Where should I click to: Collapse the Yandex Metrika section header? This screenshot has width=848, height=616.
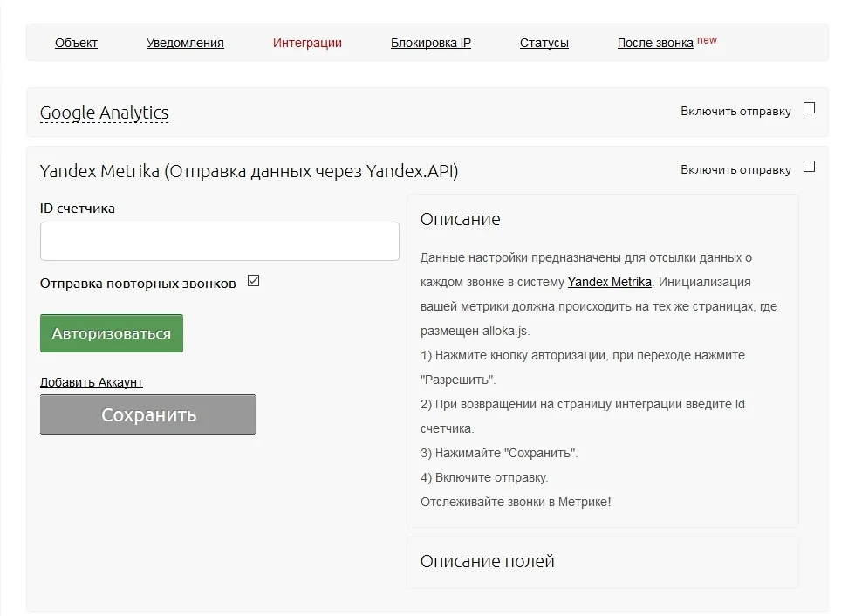pyautogui.click(x=250, y=171)
